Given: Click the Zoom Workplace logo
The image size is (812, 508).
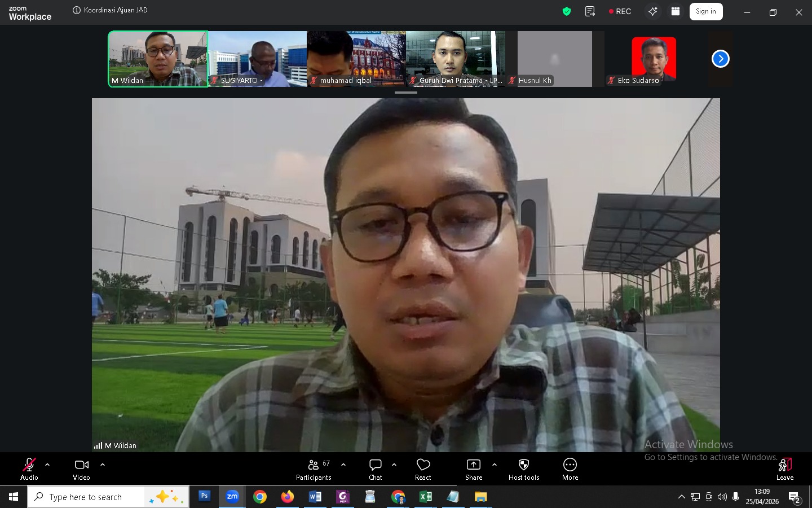Looking at the screenshot, I should pyautogui.click(x=30, y=13).
